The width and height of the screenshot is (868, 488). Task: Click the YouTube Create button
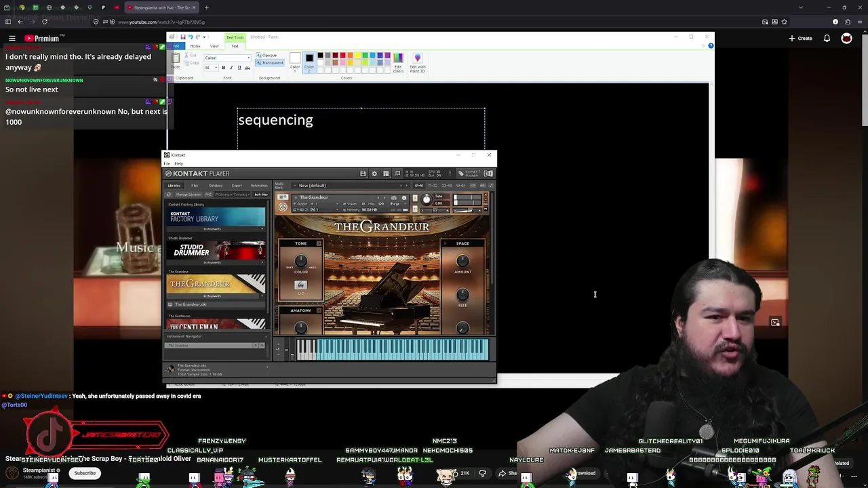[x=801, y=39]
